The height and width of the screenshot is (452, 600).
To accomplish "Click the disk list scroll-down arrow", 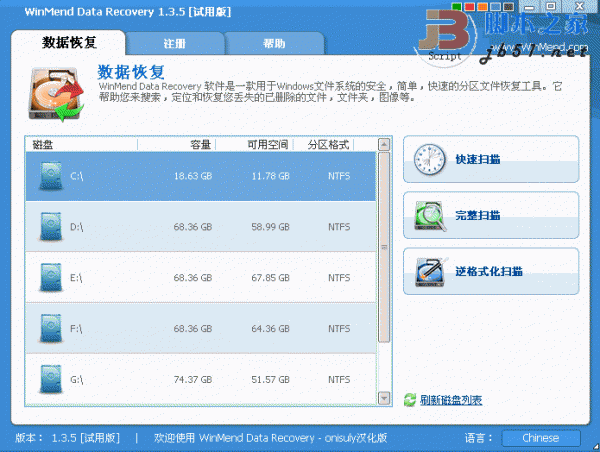I will click(x=384, y=398).
